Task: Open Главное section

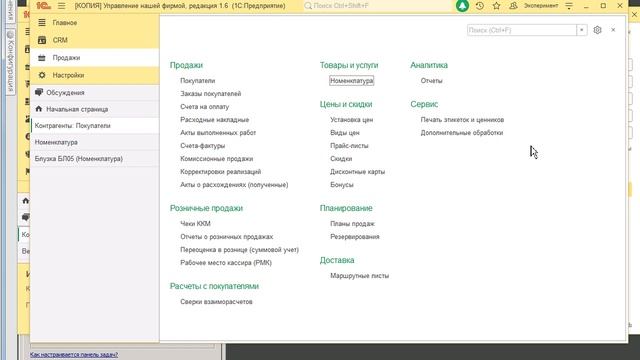Action: click(x=95, y=23)
